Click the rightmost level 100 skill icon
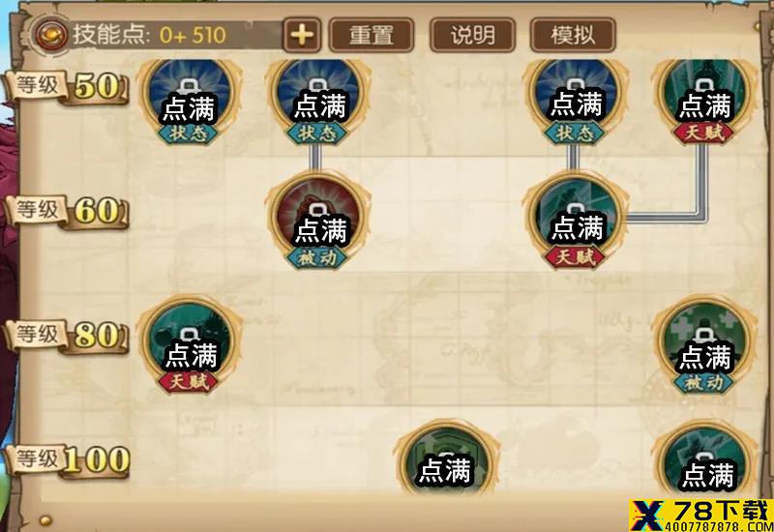This screenshot has height=532, width=774. coord(704,458)
